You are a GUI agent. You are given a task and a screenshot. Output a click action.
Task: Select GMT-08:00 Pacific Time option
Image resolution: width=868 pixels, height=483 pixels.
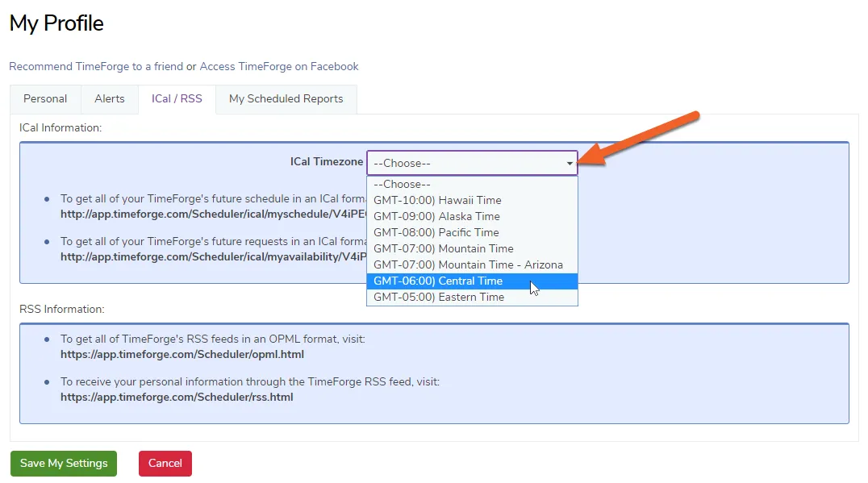point(472,232)
